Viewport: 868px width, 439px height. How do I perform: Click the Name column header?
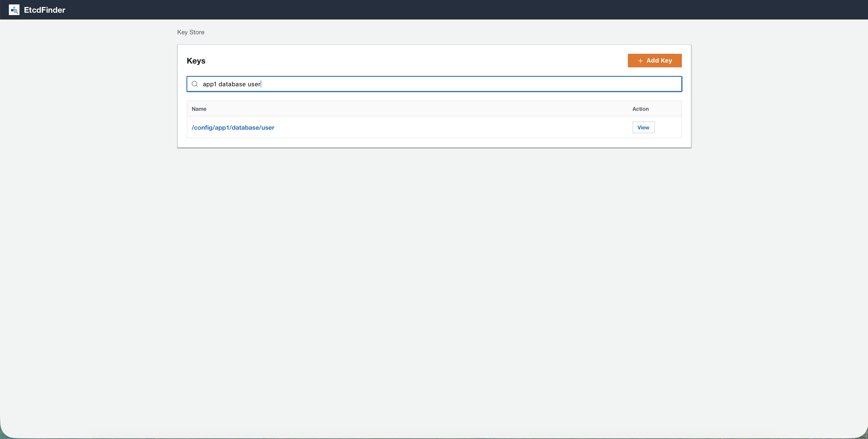(x=199, y=109)
